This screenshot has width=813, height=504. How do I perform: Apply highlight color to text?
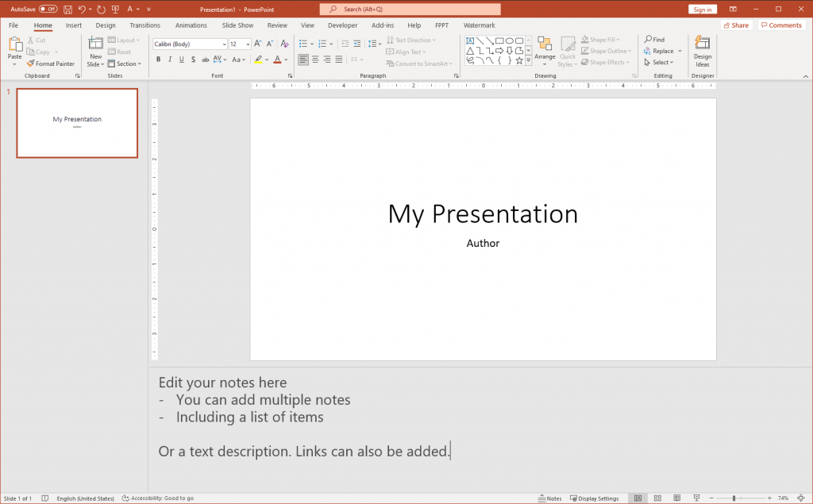click(x=258, y=60)
